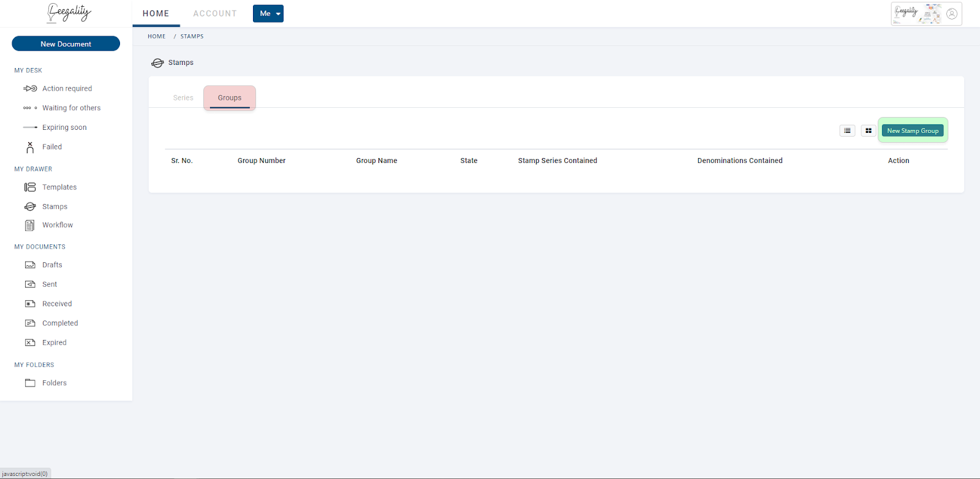Navigate to HOME in the breadcrumb
Viewport: 980px width, 479px height.
(x=157, y=37)
